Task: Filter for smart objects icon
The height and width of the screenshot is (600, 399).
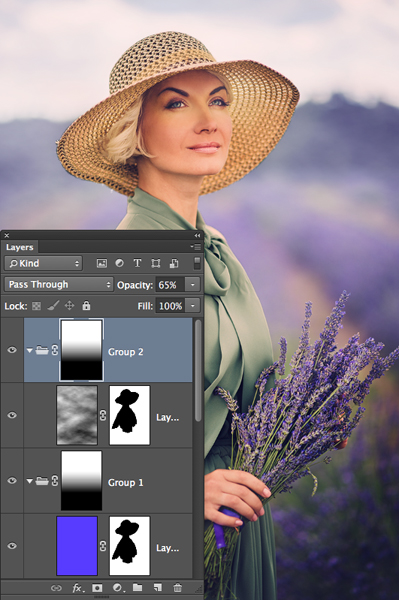Action: click(174, 263)
